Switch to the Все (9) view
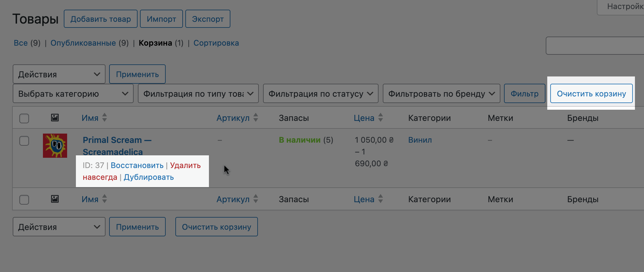This screenshot has height=272, width=644. (27, 43)
